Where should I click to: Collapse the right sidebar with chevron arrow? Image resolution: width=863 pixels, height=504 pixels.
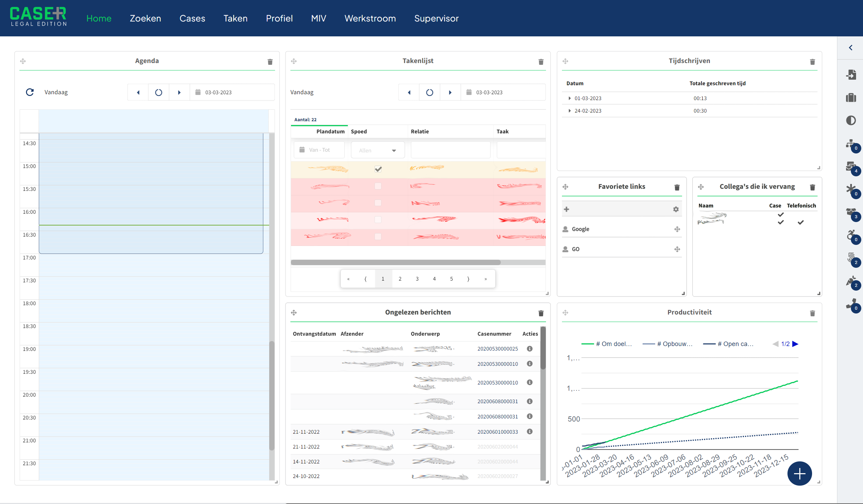(x=851, y=48)
